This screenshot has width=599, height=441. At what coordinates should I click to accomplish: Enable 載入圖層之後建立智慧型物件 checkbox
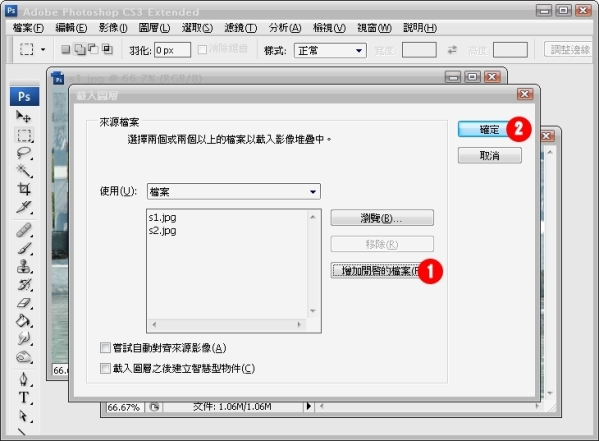point(105,368)
